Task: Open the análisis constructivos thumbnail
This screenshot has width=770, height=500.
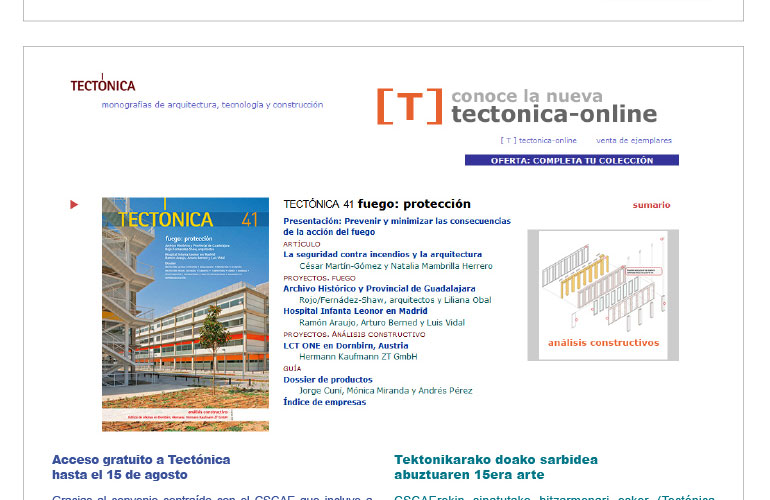Action: 603,295
